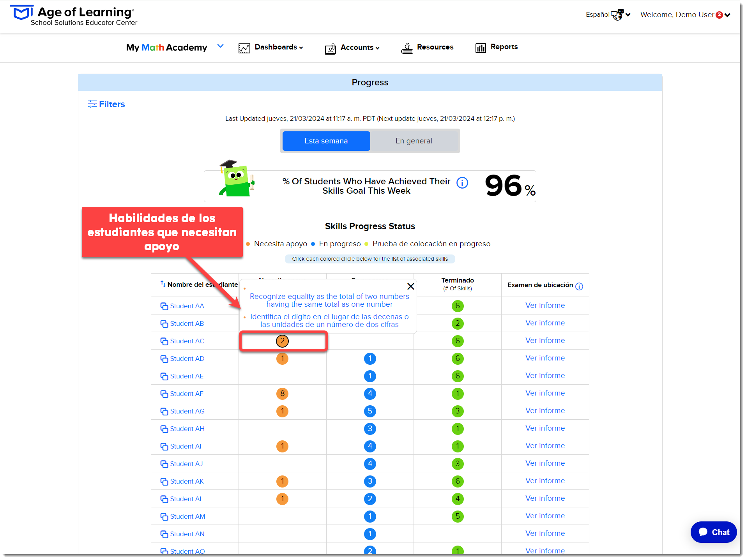This screenshot has height=560, width=746.
Task: Open the Reports menu item
Action: click(x=504, y=47)
